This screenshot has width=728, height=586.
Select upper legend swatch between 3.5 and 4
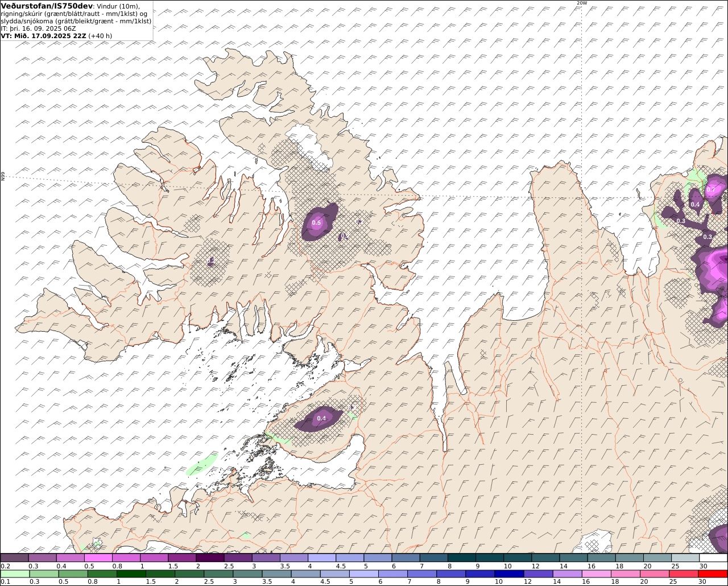294,558
